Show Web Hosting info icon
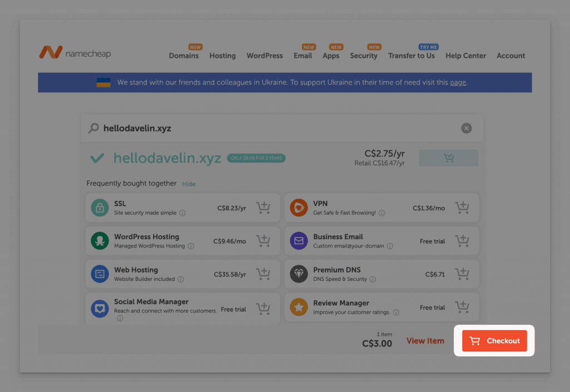570x392 pixels. click(x=181, y=279)
